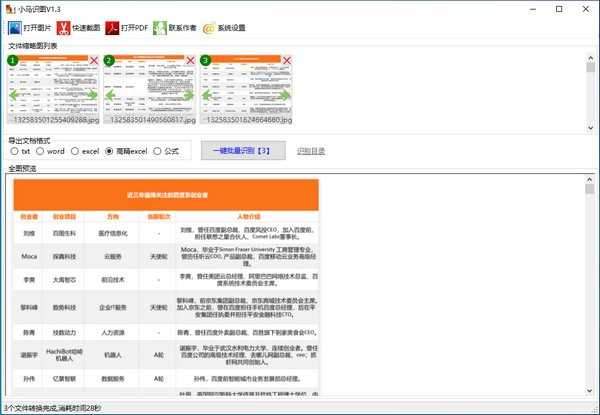Click the HachiBot cell in the preview table

pyautogui.click(x=64, y=355)
